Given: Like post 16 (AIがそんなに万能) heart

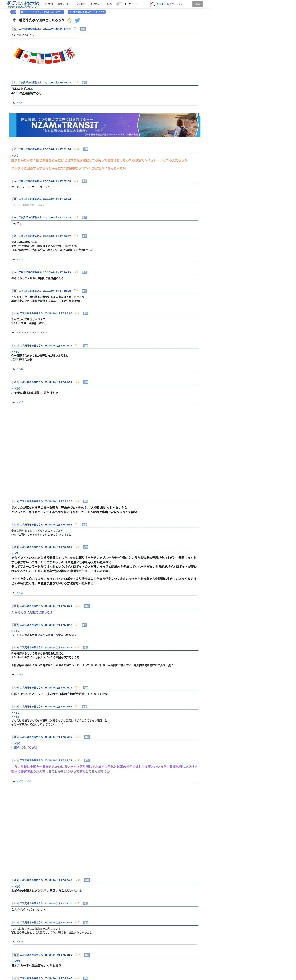Looking at the screenshot, I should [x=76, y=606].
